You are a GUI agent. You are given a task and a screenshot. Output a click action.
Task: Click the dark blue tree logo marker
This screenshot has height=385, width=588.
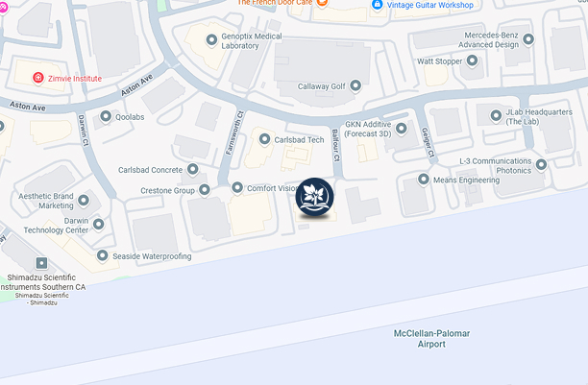[x=314, y=197]
